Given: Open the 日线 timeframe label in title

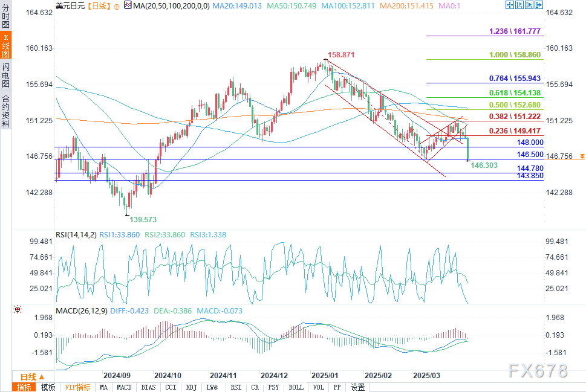Looking at the screenshot, I should point(98,6).
